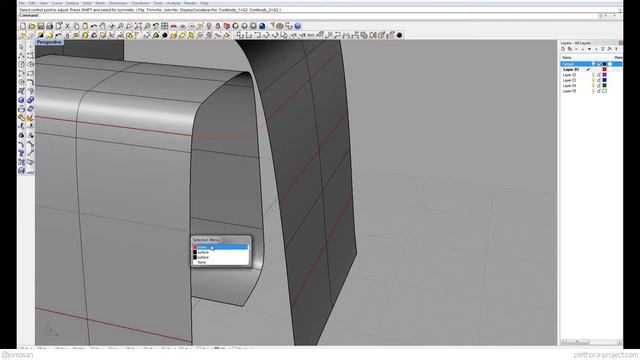
Task: Toggle the Layer 04 lock icon
Action: 599,86
